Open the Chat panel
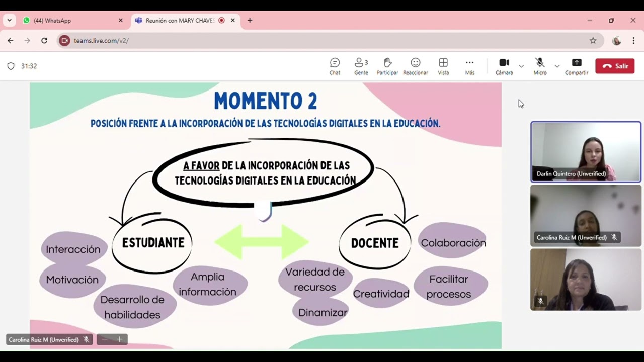644x362 pixels. pyautogui.click(x=335, y=66)
